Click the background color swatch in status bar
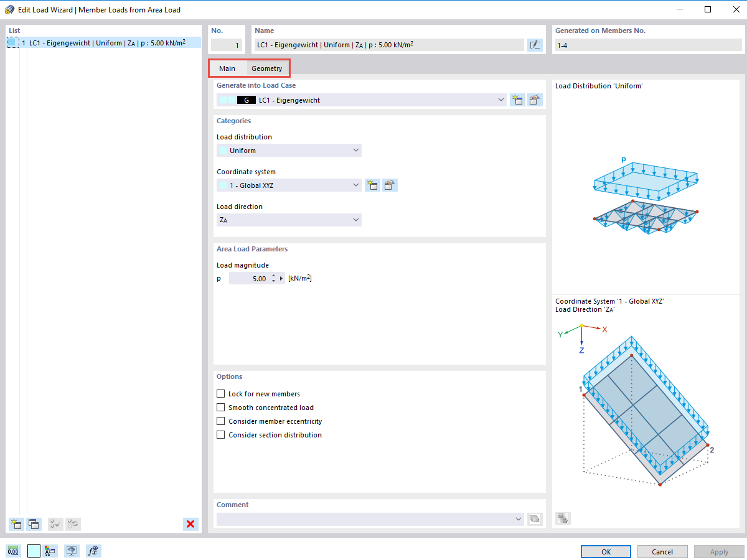This screenshot has width=747, height=560. point(34,551)
